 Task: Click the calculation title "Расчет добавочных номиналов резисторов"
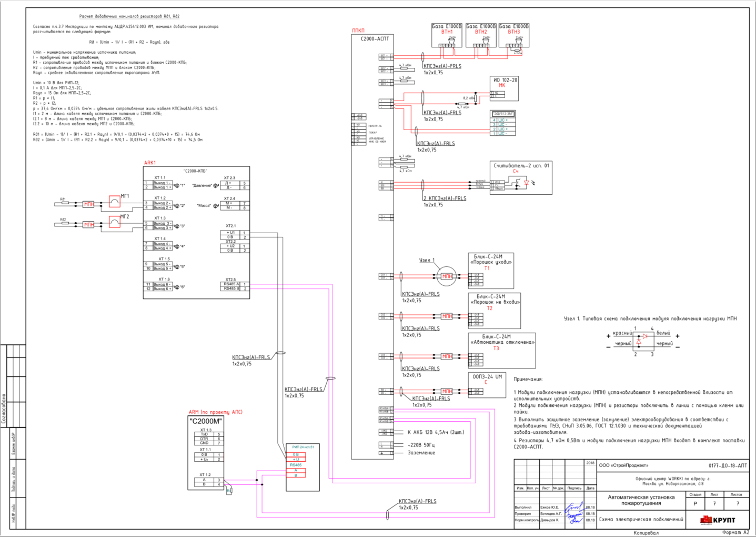coord(129,17)
